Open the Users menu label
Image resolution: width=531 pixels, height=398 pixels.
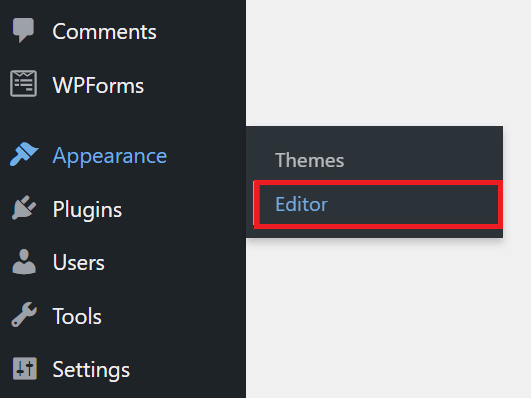click(79, 263)
